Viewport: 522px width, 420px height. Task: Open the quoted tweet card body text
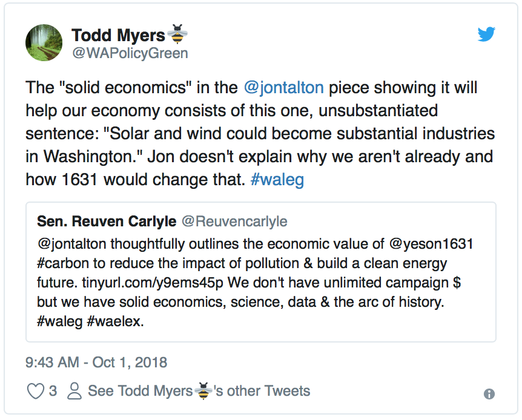click(x=255, y=283)
